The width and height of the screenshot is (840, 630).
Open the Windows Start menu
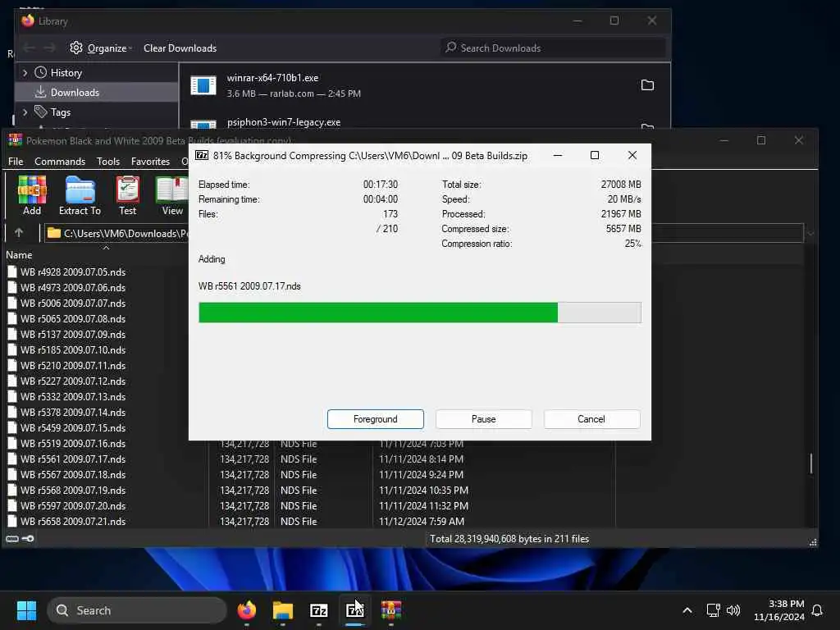26,610
